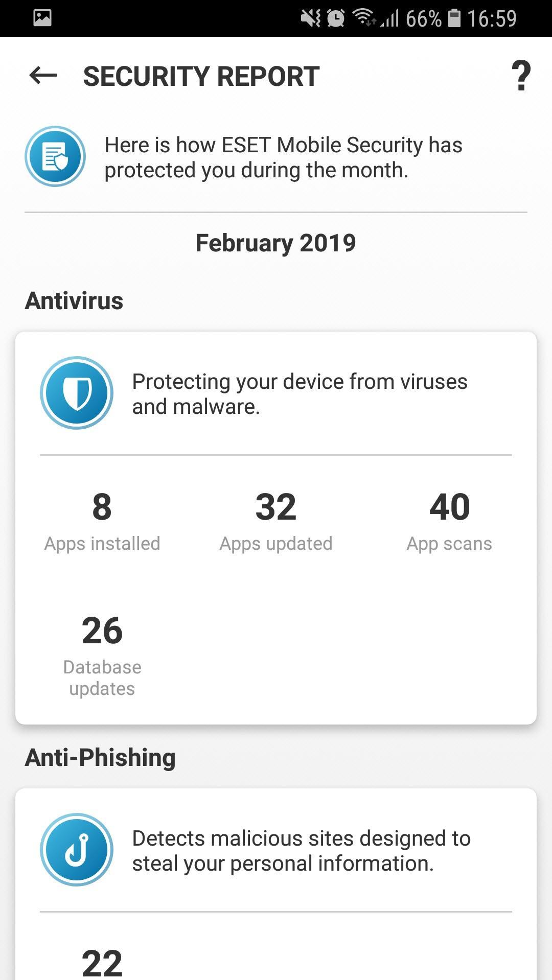Viewport: 552px width, 980px height.
Task: Tap the Antivirus shield icon
Action: [77, 393]
